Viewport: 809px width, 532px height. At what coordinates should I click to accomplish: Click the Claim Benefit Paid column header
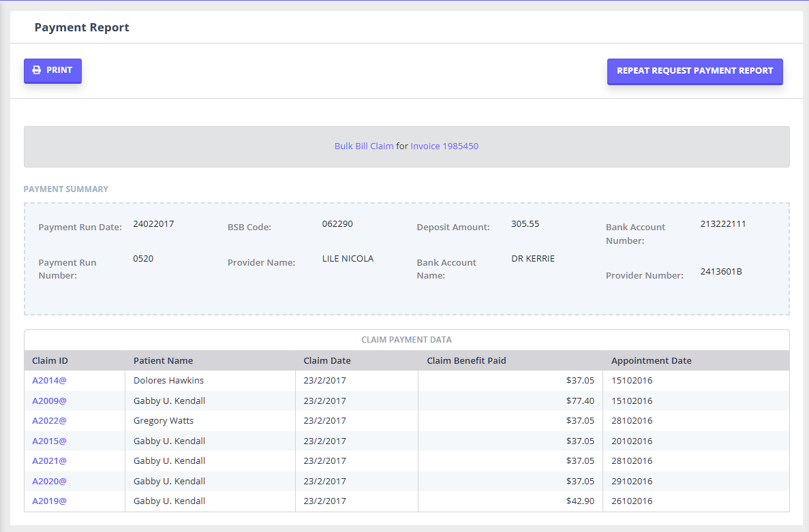point(466,361)
